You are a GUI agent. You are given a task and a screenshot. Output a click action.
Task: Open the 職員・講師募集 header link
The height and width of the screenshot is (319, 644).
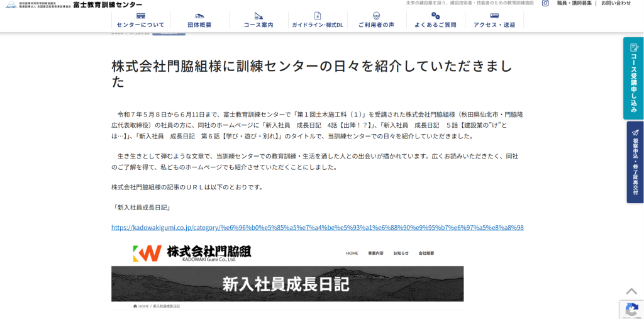pyautogui.click(x=574, y=4)
